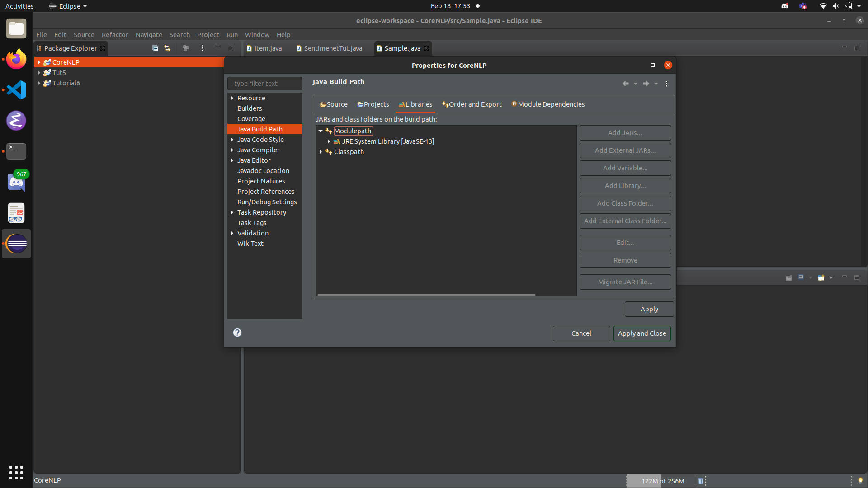Screen dimensions: 868x488
Task: Open the Focus on Active Task icon
Action: (x=186, y=48)
